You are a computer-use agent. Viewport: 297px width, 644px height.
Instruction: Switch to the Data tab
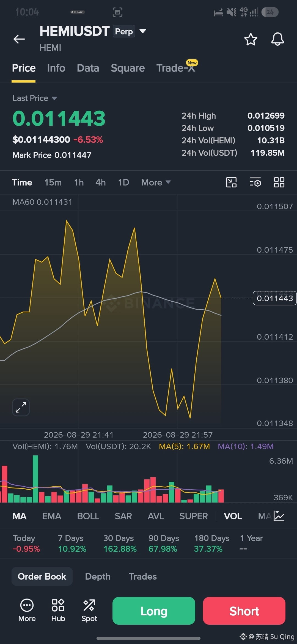coord(88,68)
